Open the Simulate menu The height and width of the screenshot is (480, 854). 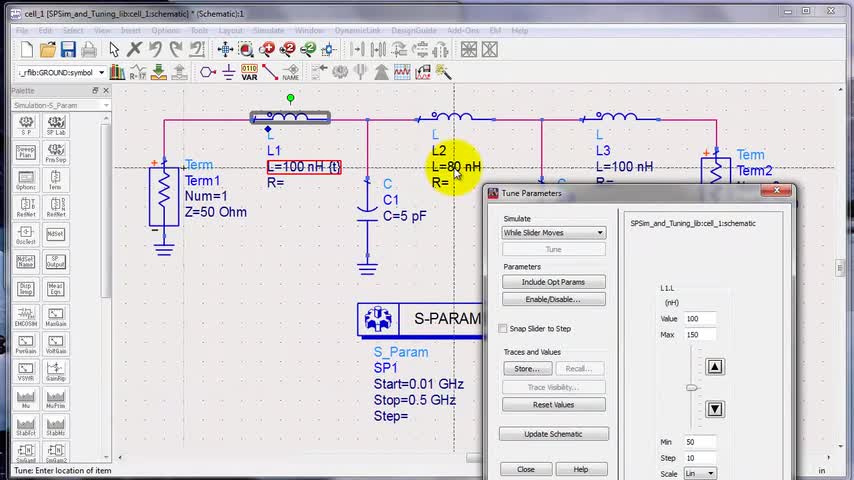(269, 31)
